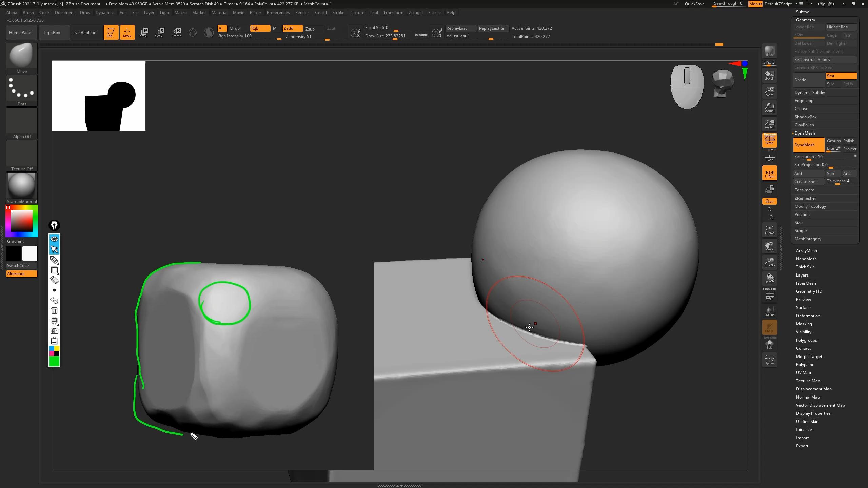Click the Frame view icon
This screenshot has height=488, width=868.
(x=769, y=230)
